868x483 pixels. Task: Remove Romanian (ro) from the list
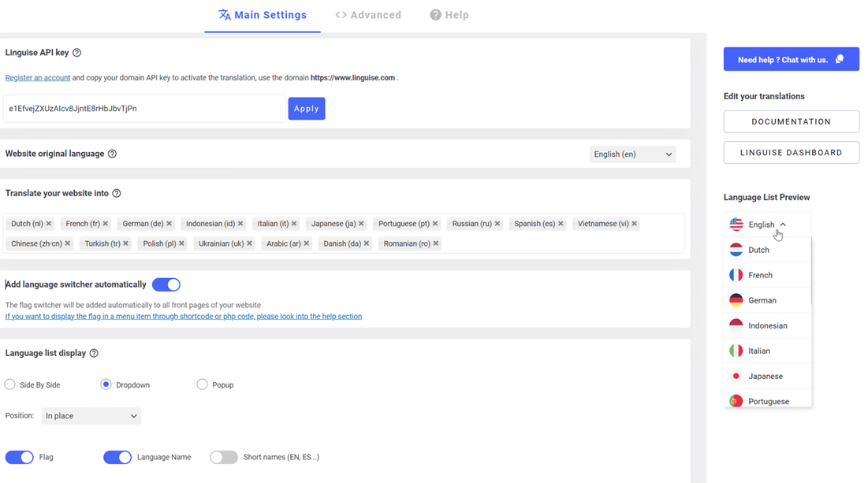[436, 243]
